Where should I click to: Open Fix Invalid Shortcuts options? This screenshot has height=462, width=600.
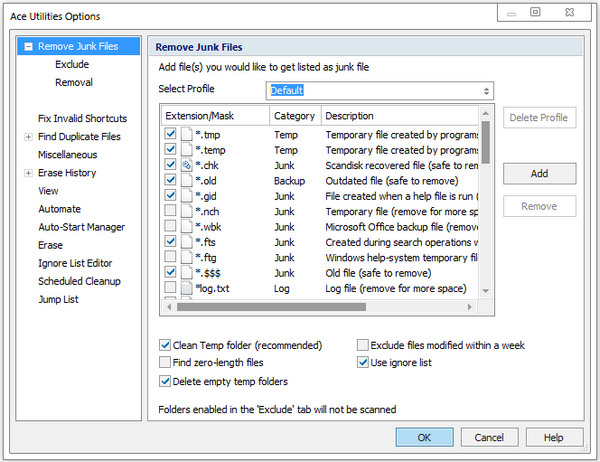[x=82, y=119]
